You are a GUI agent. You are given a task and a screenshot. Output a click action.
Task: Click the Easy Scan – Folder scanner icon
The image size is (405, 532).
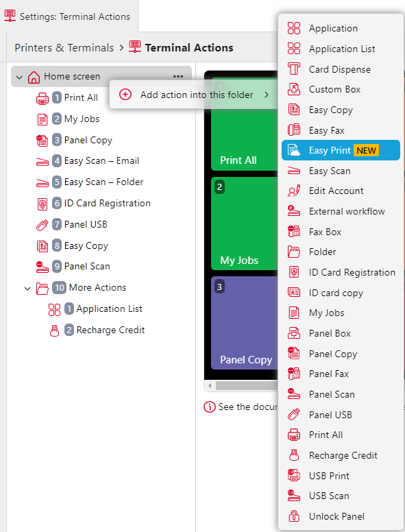click(42, 182)
